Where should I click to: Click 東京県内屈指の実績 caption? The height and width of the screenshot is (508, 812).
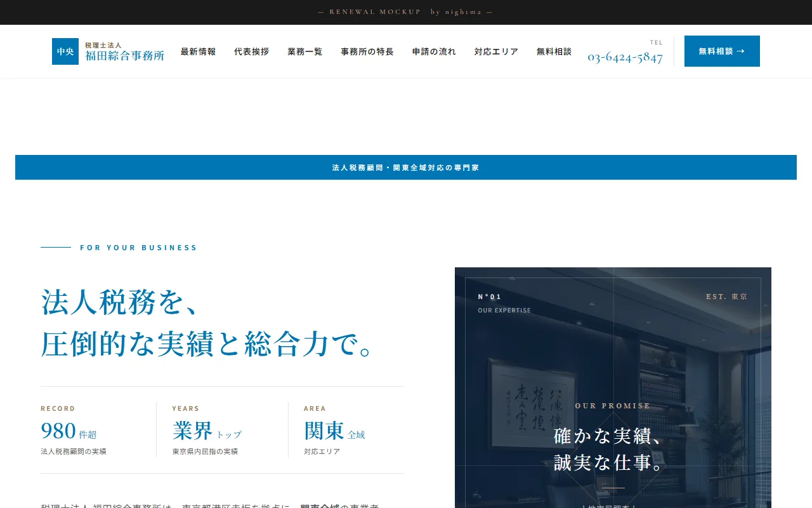coord(205,451)
